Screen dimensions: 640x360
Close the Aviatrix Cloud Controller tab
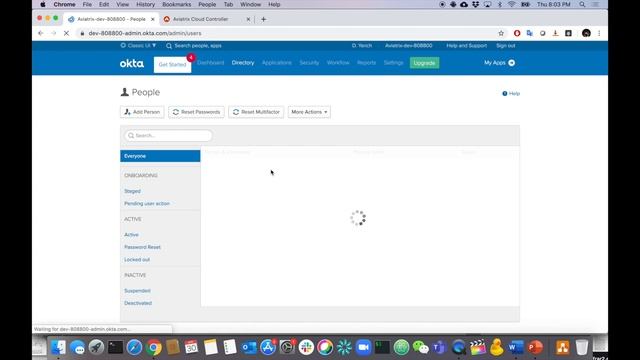(x=248, y=19)
